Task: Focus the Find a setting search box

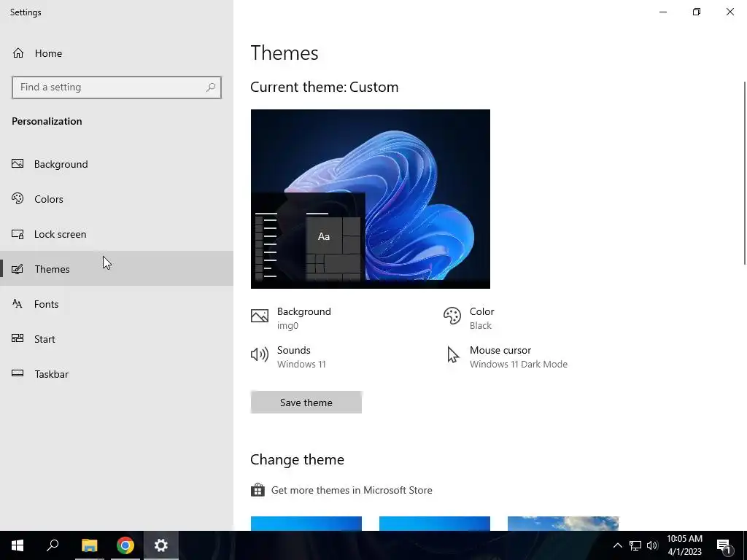Action: 117,87
